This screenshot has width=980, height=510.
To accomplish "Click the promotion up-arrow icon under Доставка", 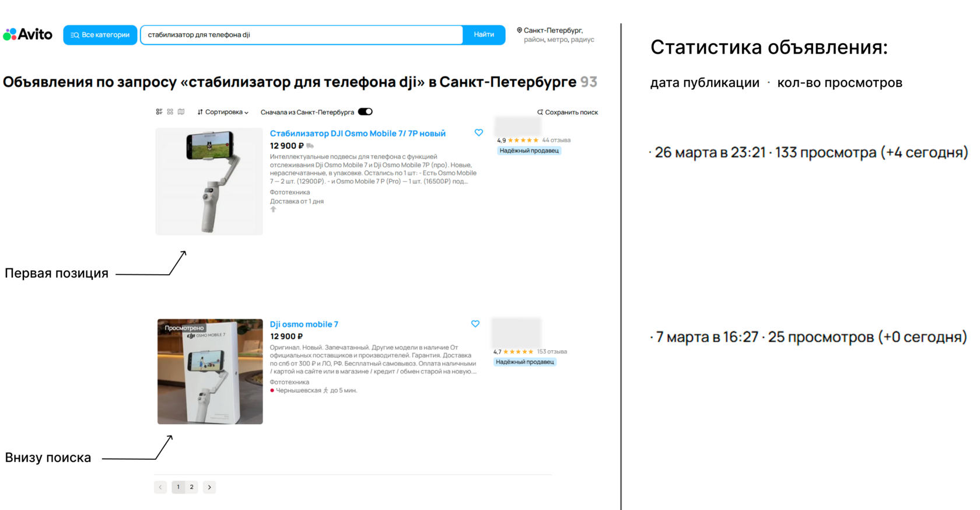I will [x=273, y=209].
